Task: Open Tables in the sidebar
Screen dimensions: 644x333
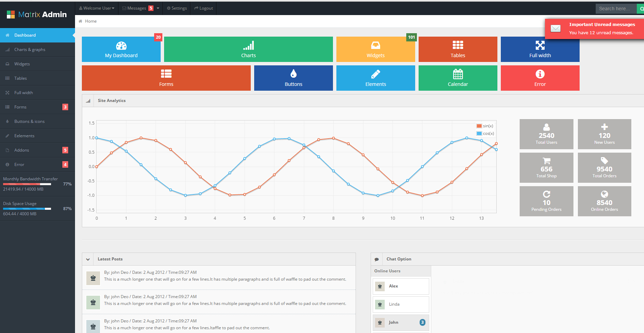Action: click(37, 78)
